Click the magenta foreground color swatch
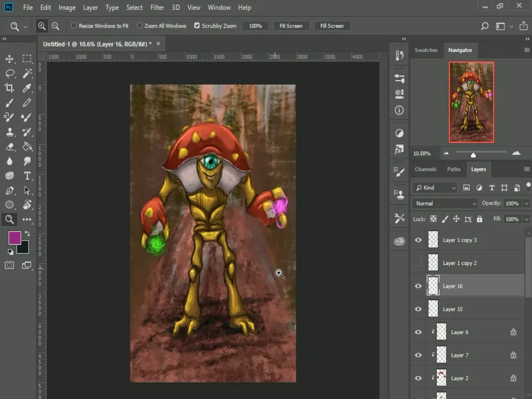 click(15, 237)
